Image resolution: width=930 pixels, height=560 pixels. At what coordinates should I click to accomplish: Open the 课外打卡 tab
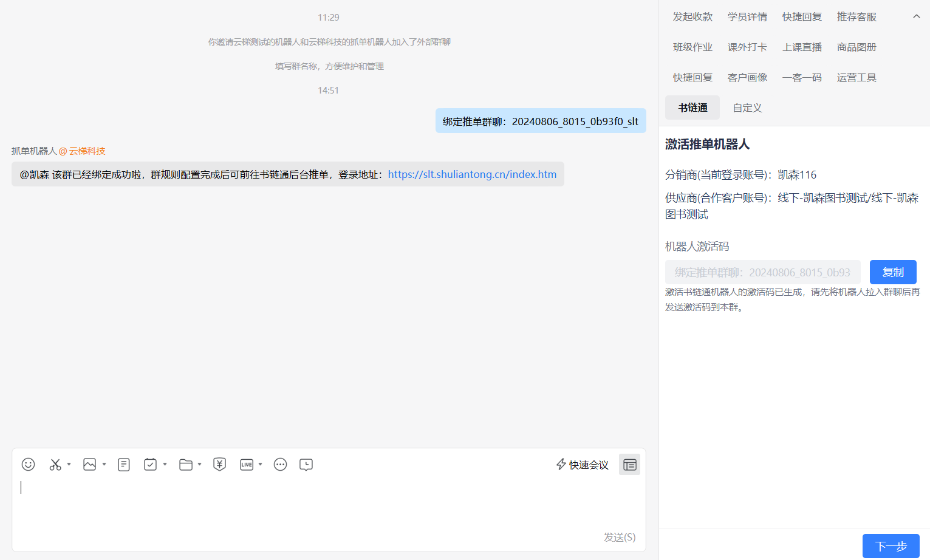point(747,47)
